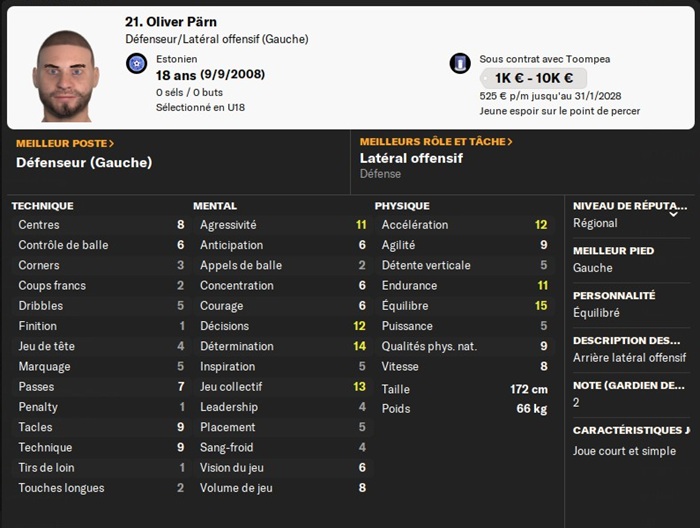700x528 pixels.
Task: Click the Sélectionné en U18 text
Action: tap(200, 107)
